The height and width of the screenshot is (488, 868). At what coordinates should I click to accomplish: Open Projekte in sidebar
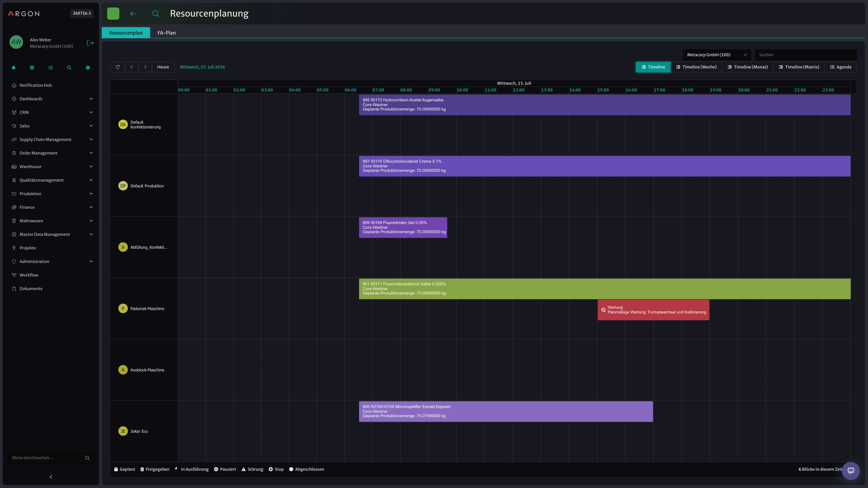click(x=51, y=248)
